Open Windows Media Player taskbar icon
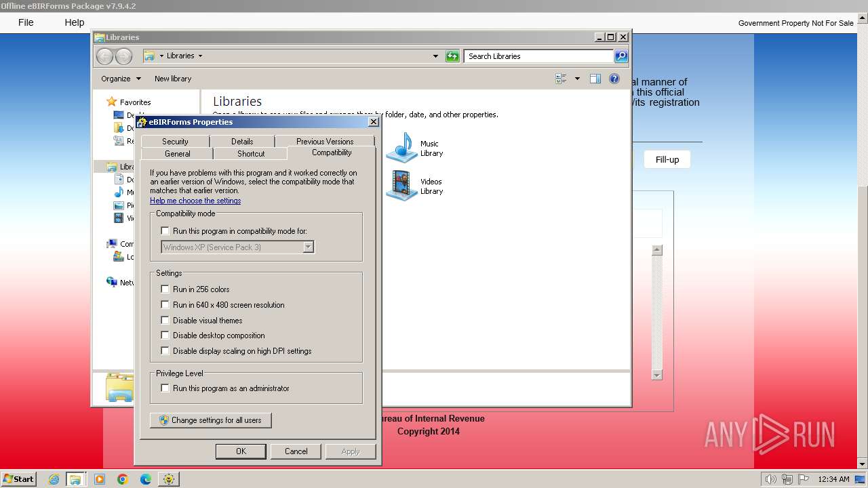The height and width of the screenshot is (488, 868). point(100,479)
